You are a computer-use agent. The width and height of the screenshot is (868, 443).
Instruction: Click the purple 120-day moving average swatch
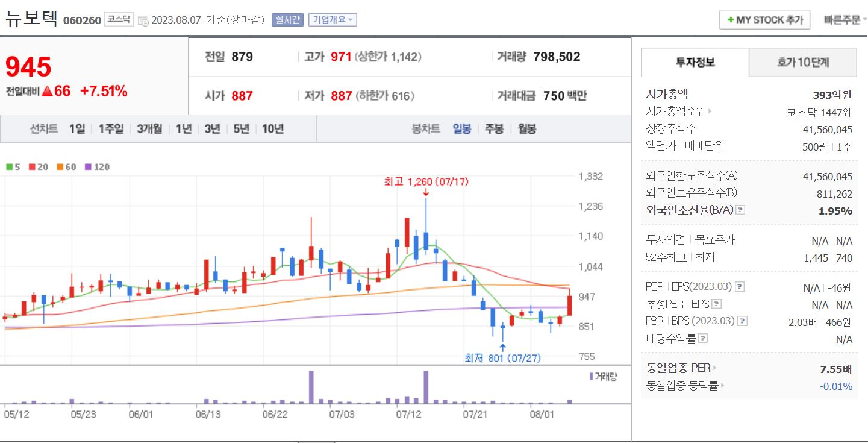89,167
